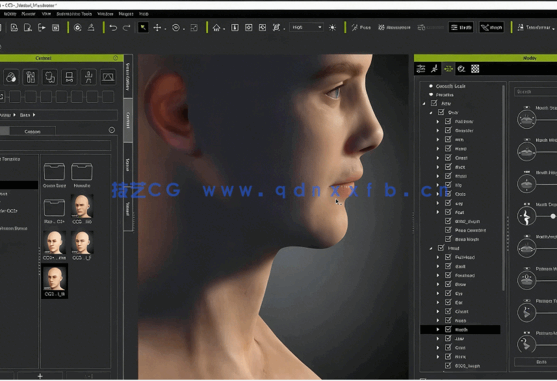This screenshot has height=381, width=557.
Task: Toggle the Mouth row checkbox
Action: tap(448, 330)
